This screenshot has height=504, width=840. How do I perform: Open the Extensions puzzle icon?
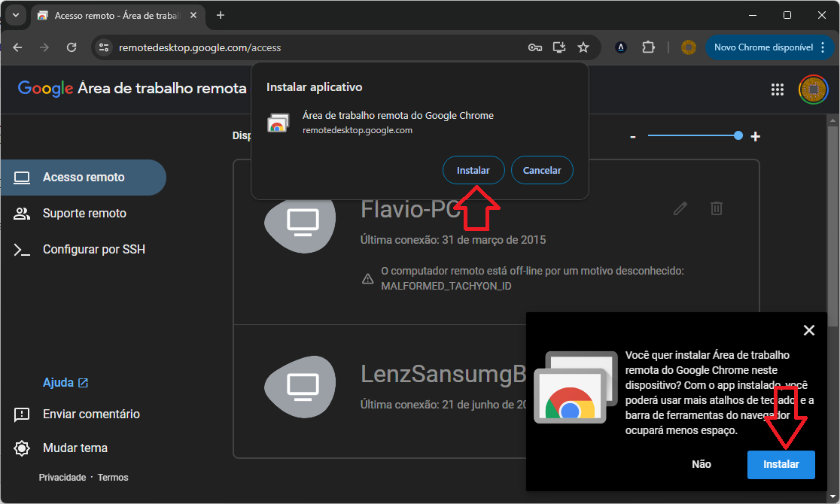648,47
